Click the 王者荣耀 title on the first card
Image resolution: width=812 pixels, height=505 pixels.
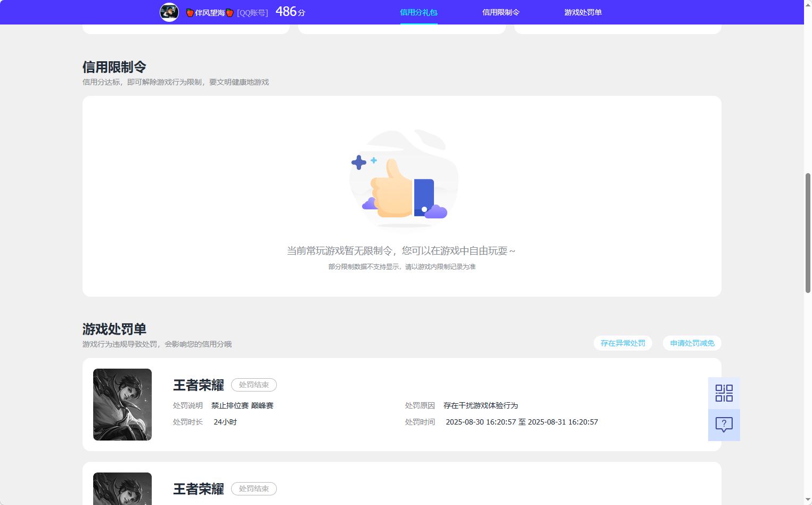coord(197,385)
